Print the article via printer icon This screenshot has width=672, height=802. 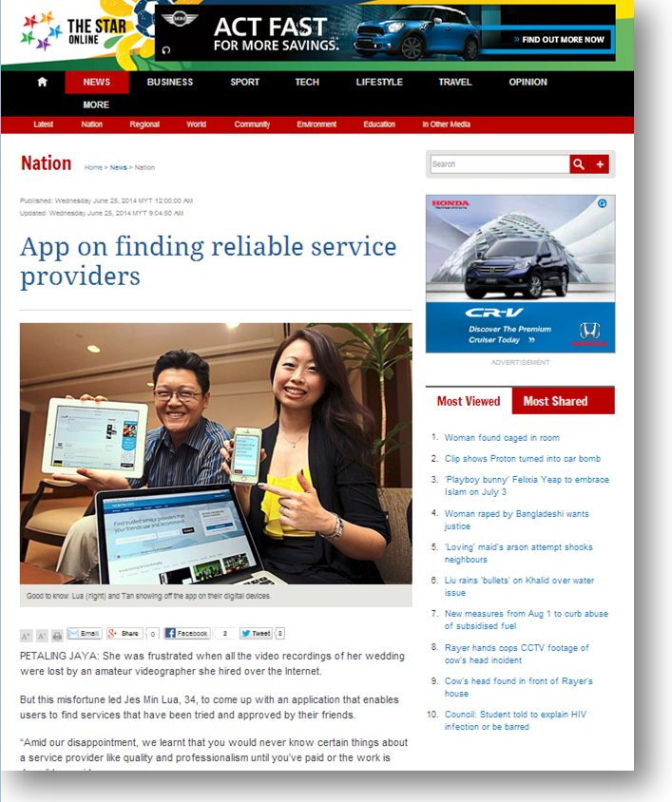click(57, 636)
